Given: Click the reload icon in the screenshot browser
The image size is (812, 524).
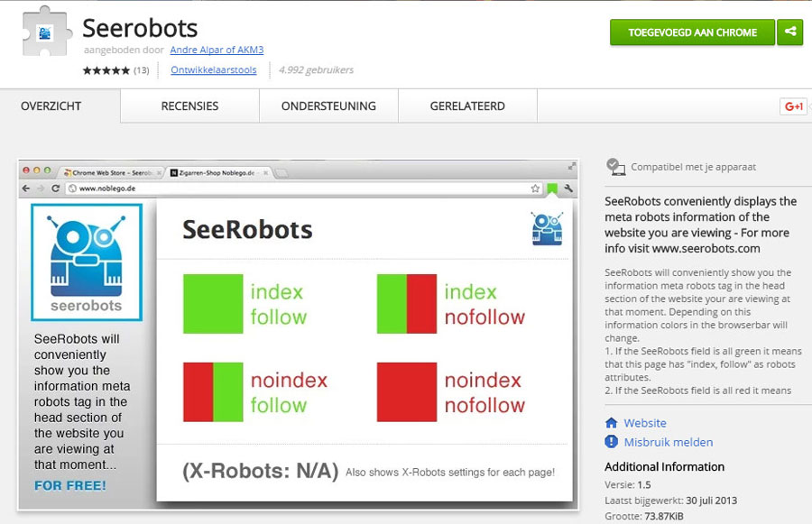Looking at the screenshot, I should [55, 188].
